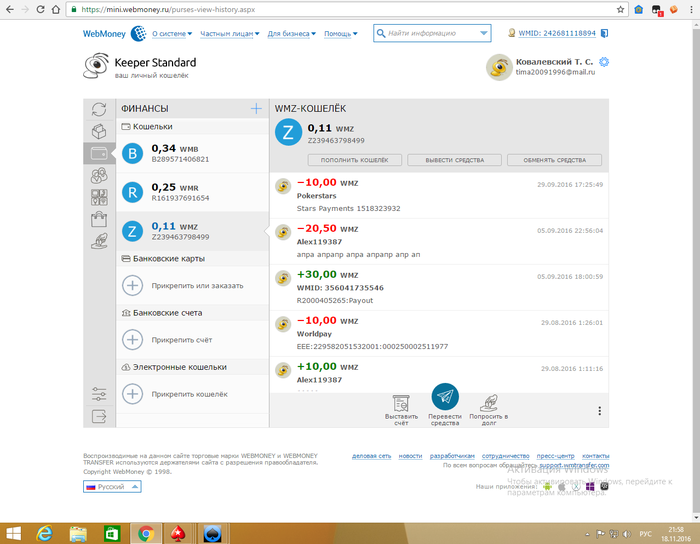Open the +30,00 WMZ payout transaction
This screenshot has height=544, width=700.
tap(439, 287)
